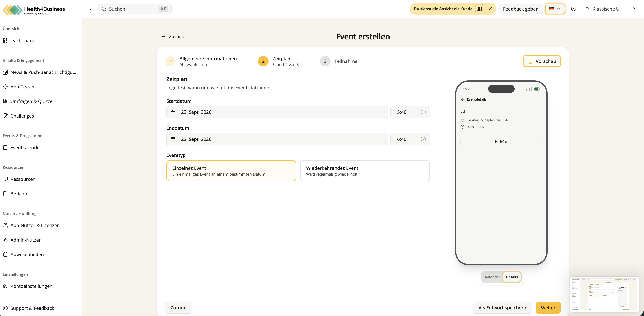This screenshot has height=316, width=644.
Task: Click the yellow Weiter button
Action: click(548, 308)
